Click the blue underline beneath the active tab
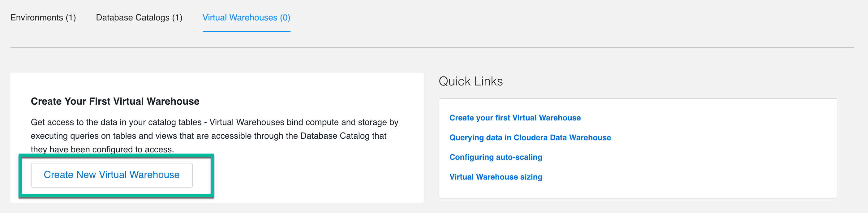This screenshot has width=868, height=213. 246,32
